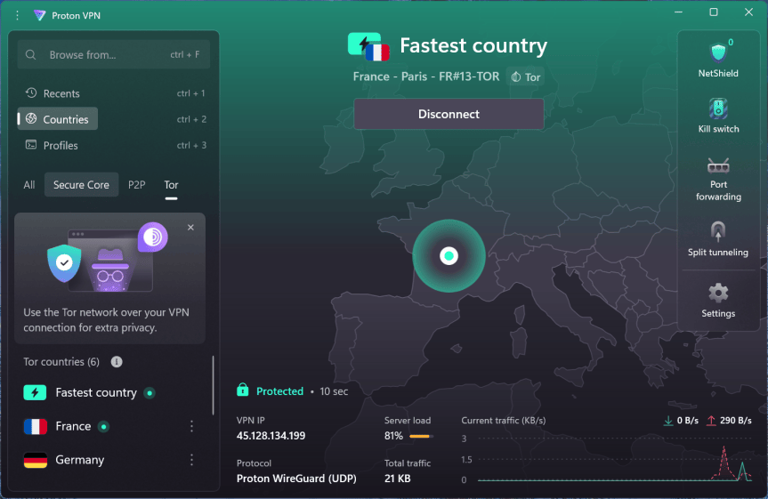Click the Proton VPN logo icon
Image resolution: width=768 pixels, height=499 pixels.
click(x=40, y=15)
